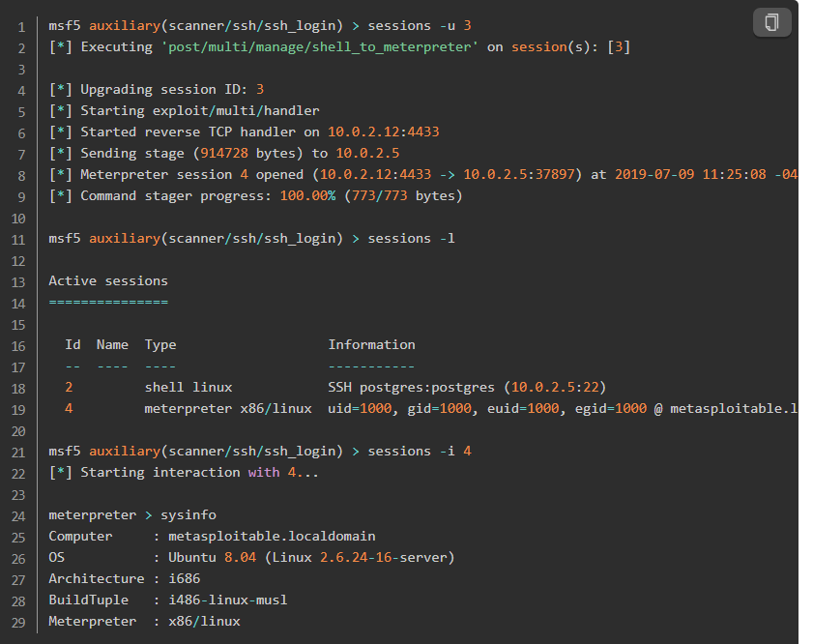This screenshot has width=813, height=644.
Task: Click 'Starting exploit/multi/handler' line
Action: [x=184, y=111]
